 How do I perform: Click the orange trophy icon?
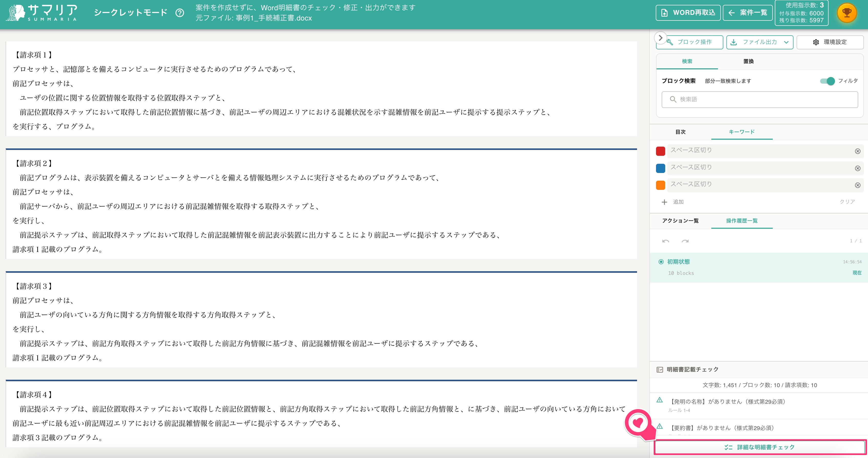[x=846, y=13]
